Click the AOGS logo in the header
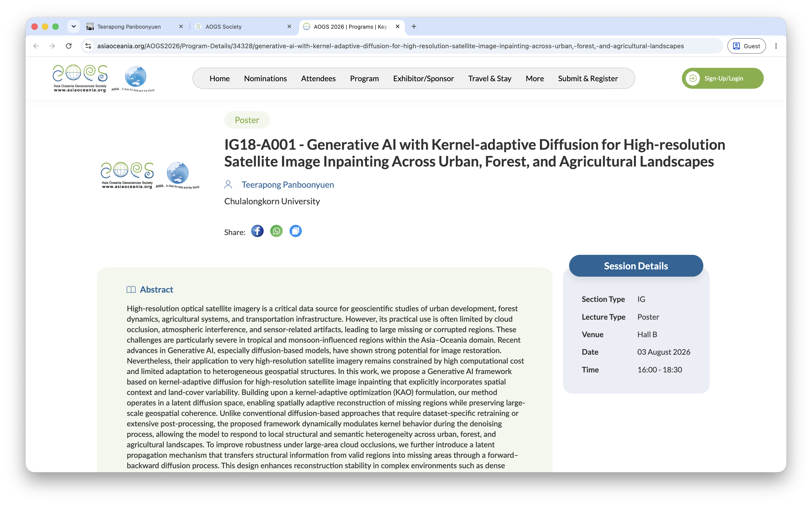 pos(80,78)
